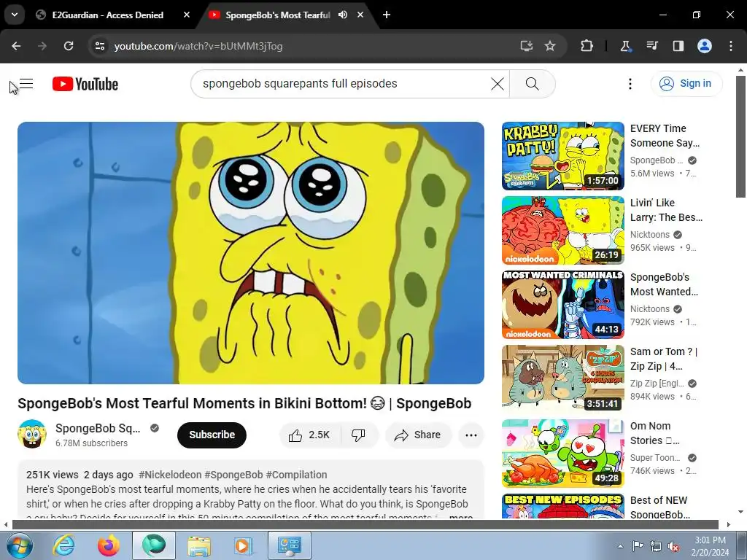Open a new browser tab

click(387, 15)
